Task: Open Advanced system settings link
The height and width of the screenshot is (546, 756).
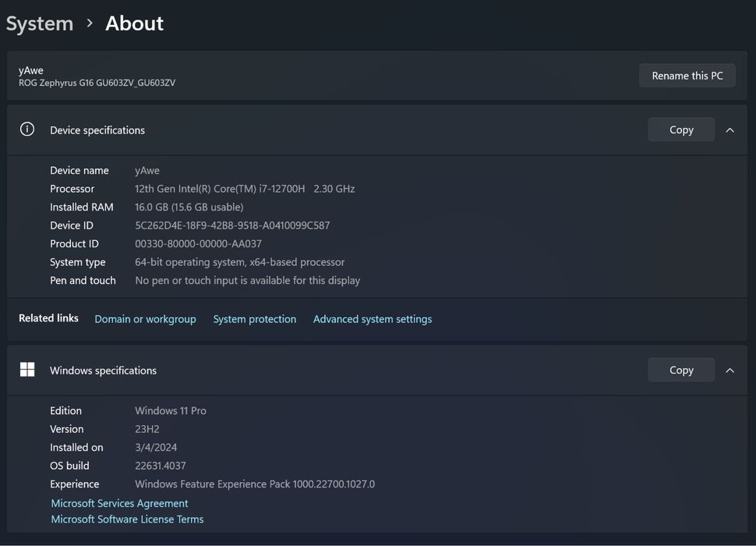Action: pos(372,319)
